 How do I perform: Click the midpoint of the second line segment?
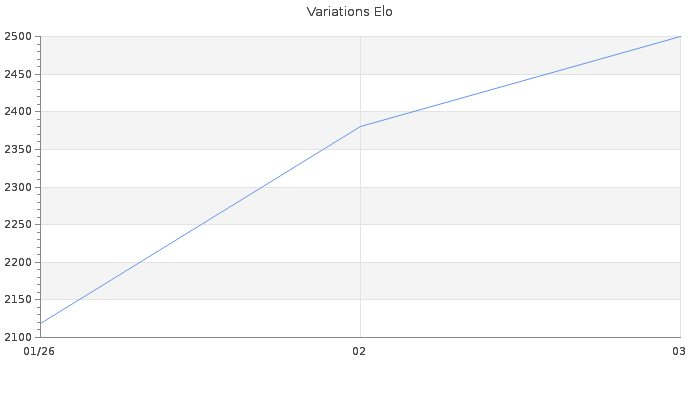(x=520, y=82)
